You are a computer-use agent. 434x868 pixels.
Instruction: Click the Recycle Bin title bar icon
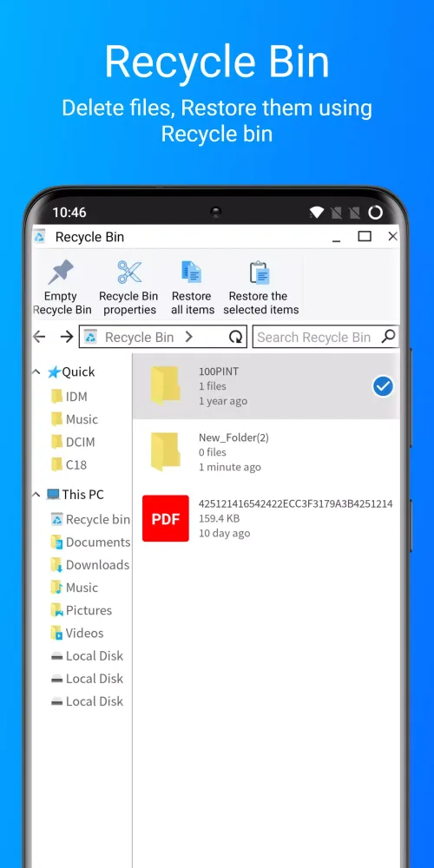click(39, 237)
